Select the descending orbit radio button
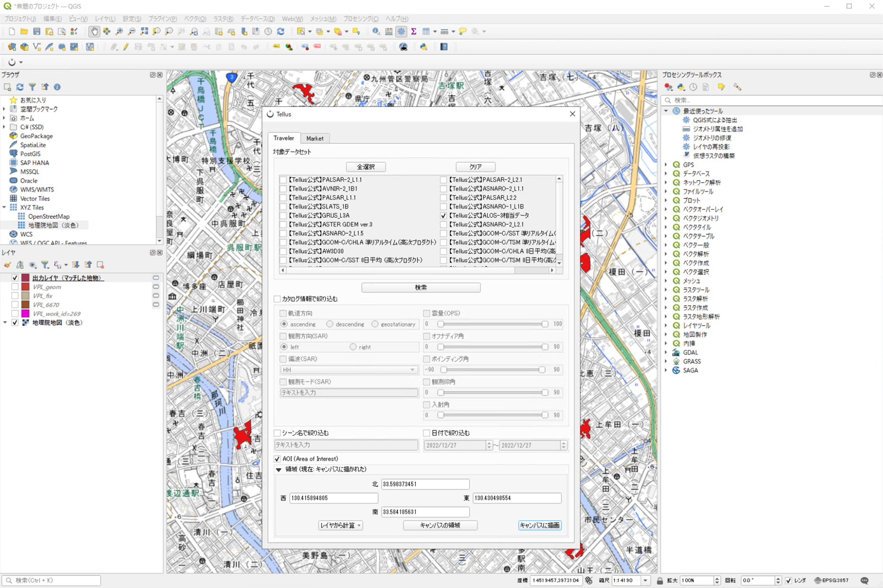Screen dimensions: 883x588 [330, 324]
